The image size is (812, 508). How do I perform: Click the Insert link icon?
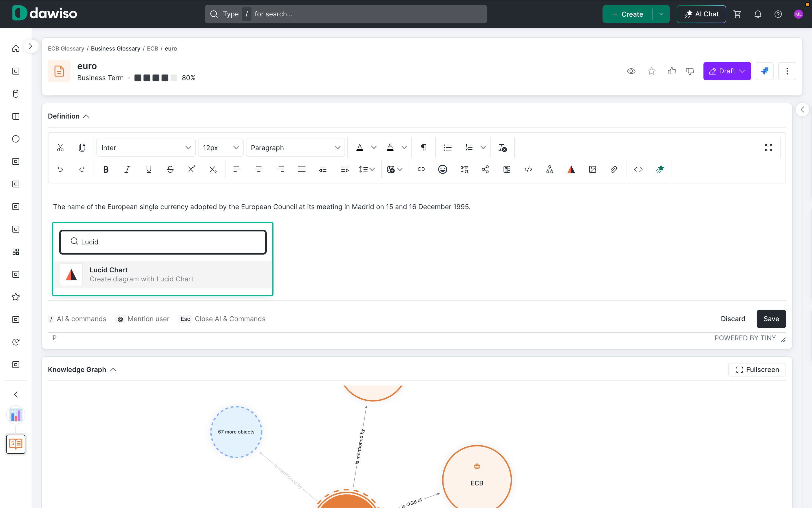pyautogui.click(x=421, y=169)
